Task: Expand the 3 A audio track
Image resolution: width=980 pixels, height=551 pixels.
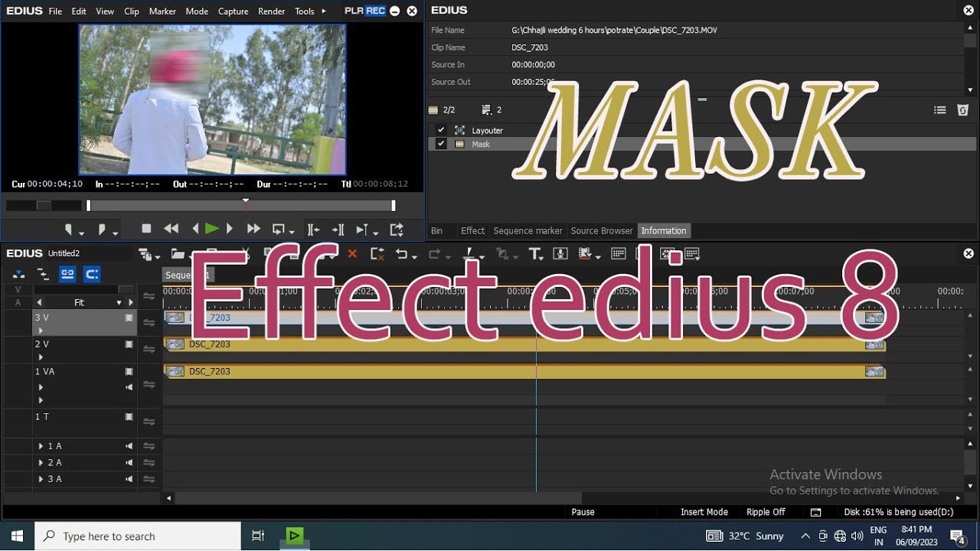Action: [41, 479]
